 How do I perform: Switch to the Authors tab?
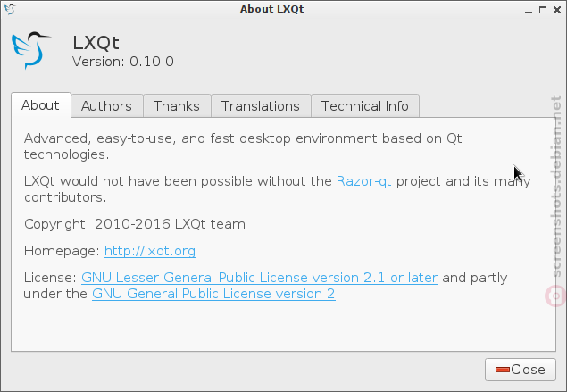point(106,106)
